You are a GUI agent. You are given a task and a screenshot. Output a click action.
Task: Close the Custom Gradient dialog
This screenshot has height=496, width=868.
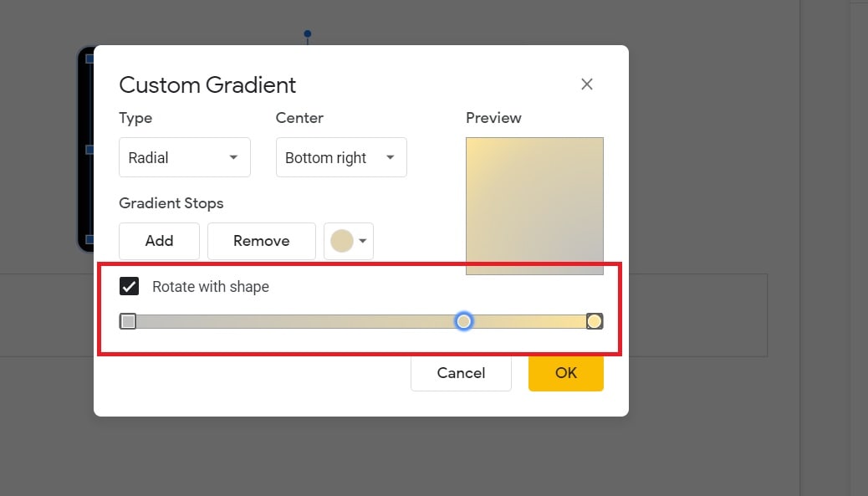(x=587, y=84)
